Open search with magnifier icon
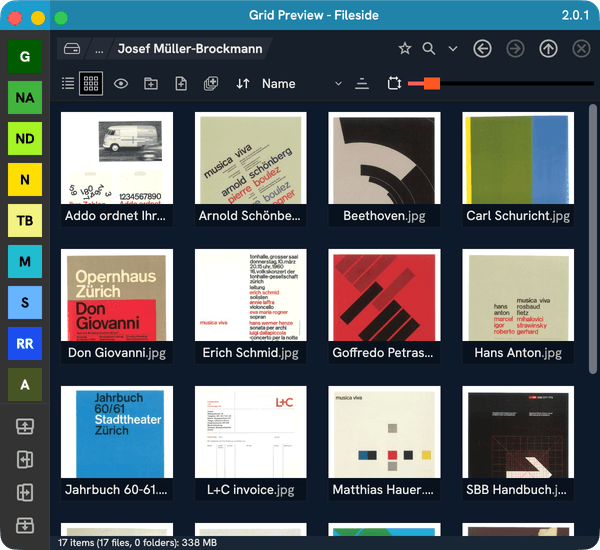Screen dimensions: 600x550 pyautogui.click(x=429, y=49)
